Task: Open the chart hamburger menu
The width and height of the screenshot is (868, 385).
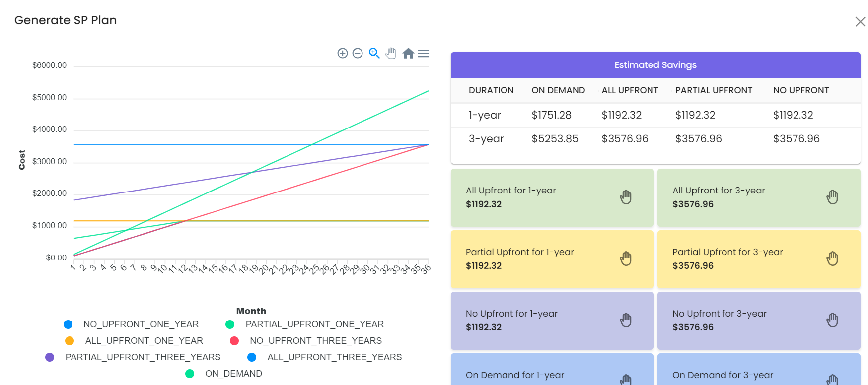Action: tap(424, 53)
